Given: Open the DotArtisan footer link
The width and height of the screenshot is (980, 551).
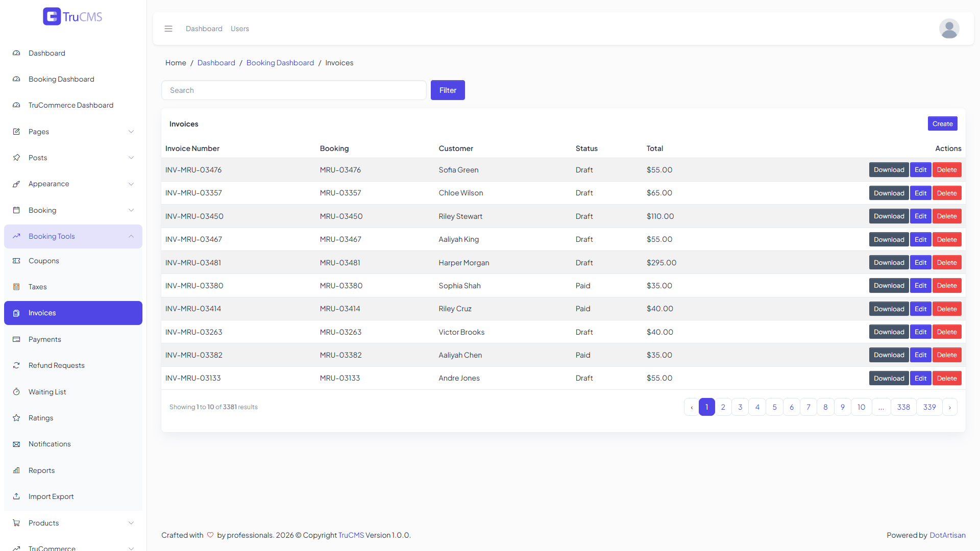Looking at the screenshot, I should click(x=947, y=535).
